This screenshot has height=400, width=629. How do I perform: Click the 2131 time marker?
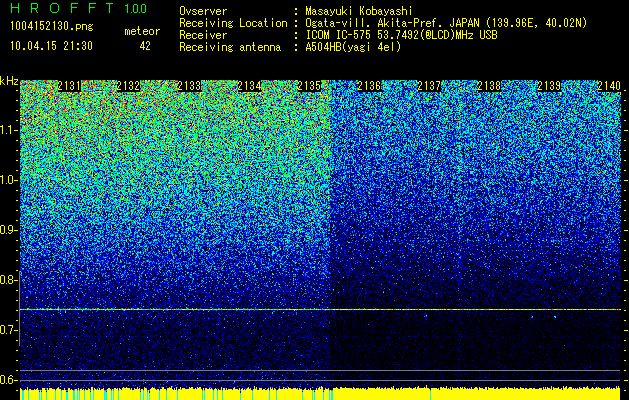tap(69, 86)
